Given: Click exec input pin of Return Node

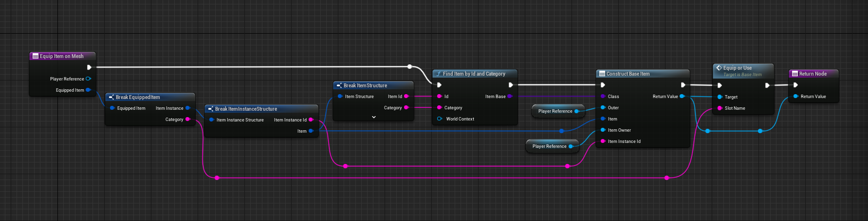Looking at the screenshot, I should tap(795, 85).
